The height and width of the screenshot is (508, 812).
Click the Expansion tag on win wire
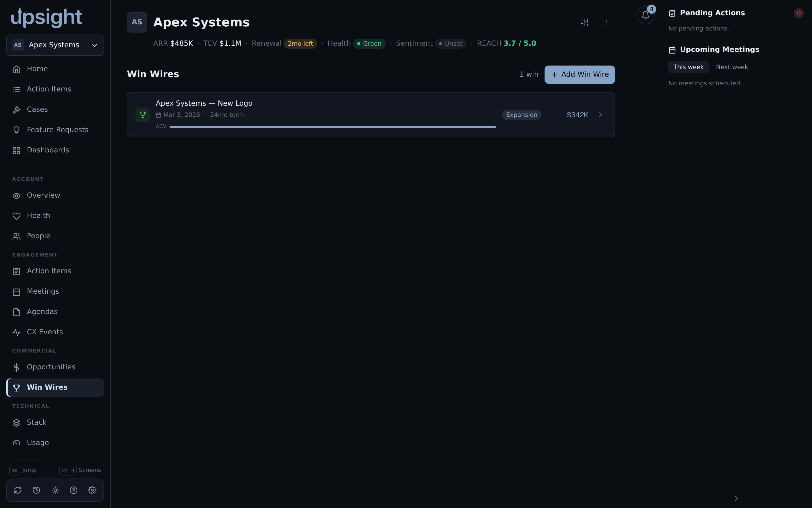pos(521,115)
